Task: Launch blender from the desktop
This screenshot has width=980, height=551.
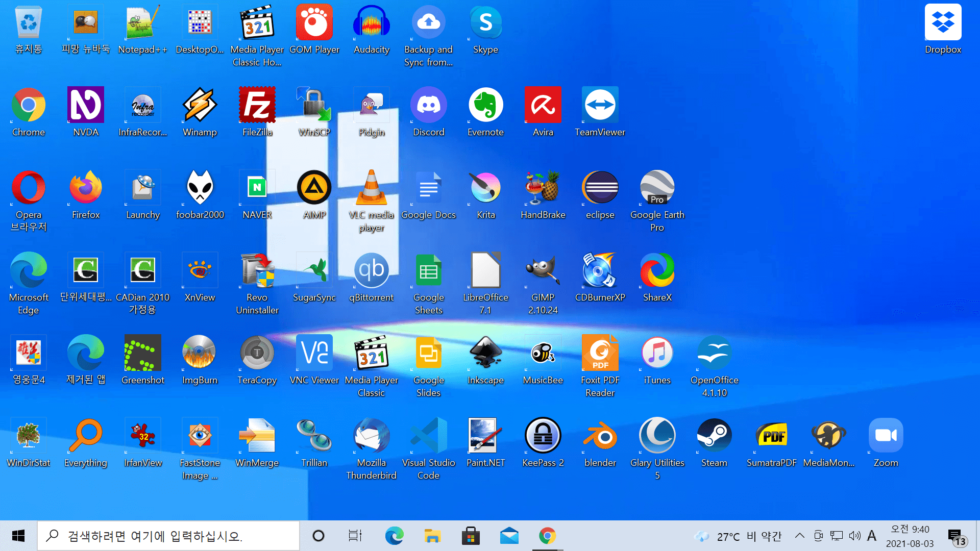Action: click(x=600, y=443)
